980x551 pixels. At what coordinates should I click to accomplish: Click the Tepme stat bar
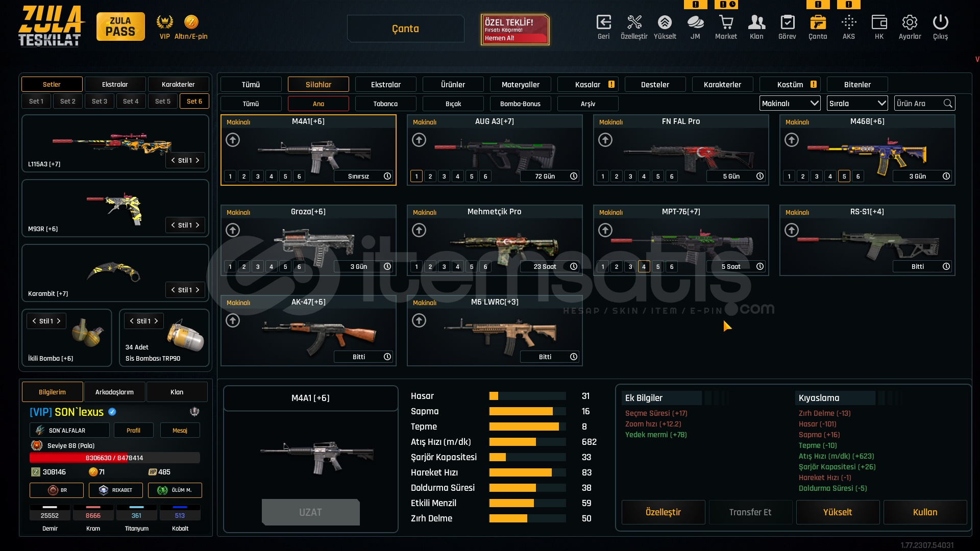pyautogui.click(x=527, y=427)
